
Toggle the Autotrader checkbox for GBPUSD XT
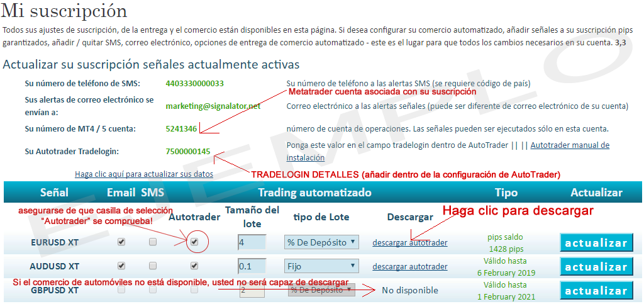point(195,290)
